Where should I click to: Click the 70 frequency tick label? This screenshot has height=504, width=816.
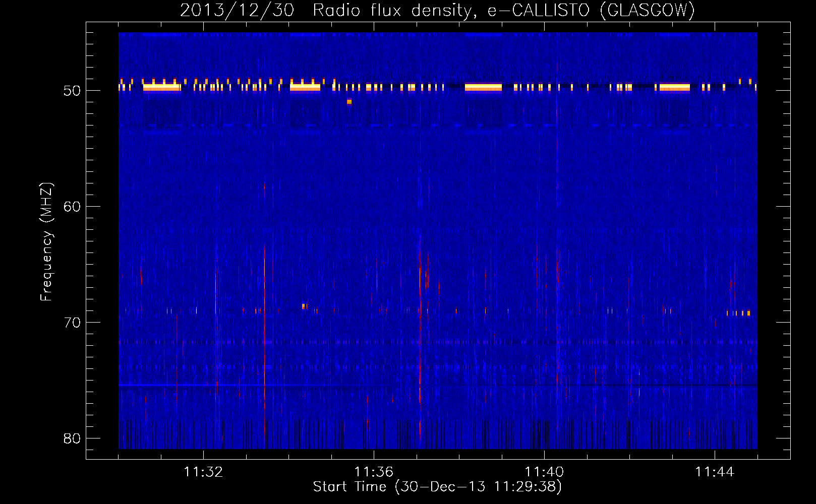click(x=72, y=323)
